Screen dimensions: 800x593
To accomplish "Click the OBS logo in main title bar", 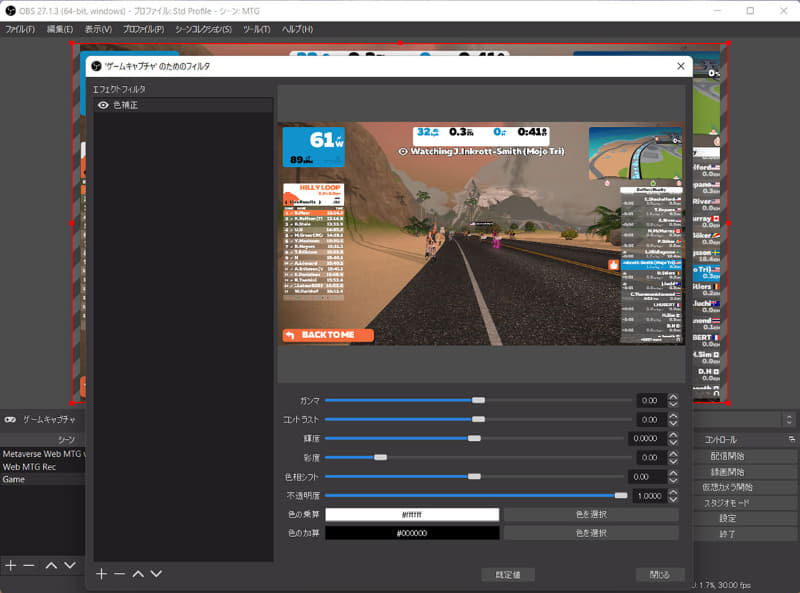I will tap(10, 11).
